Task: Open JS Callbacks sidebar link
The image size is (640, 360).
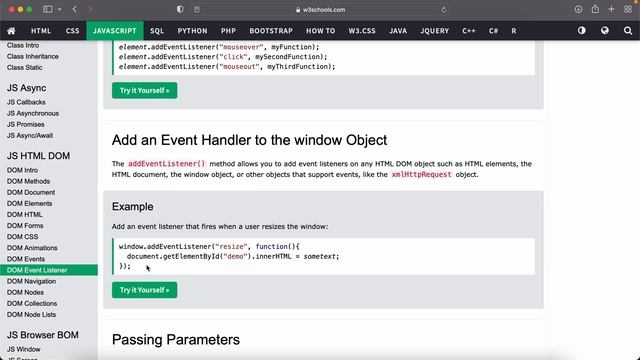Action: 26,102
